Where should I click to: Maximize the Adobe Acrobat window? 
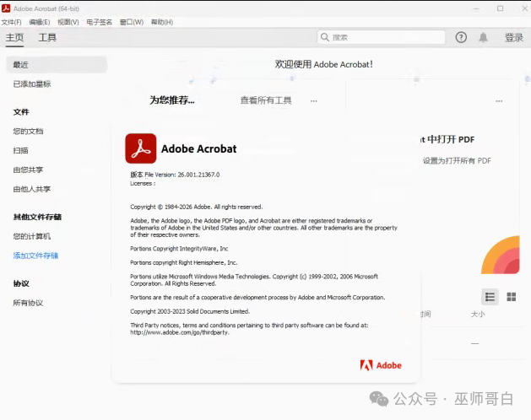[500, 8]
